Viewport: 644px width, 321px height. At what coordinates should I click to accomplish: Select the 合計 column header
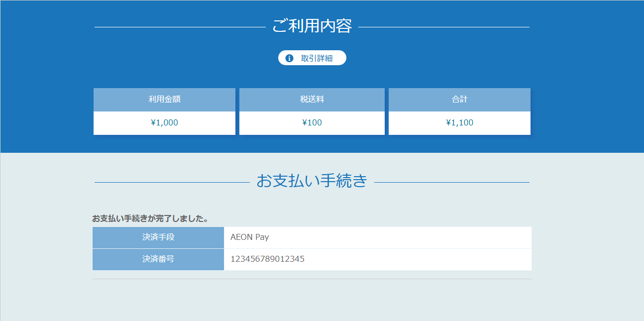[x=459, y=100]
